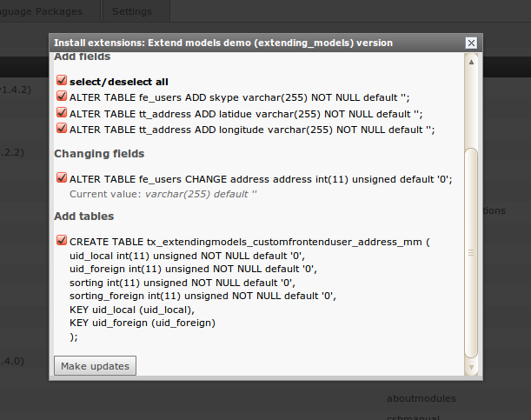Click the scrollbar up arrow in dialog
Viewport: 531px width, 420px height.
click(x=471, y=62)
